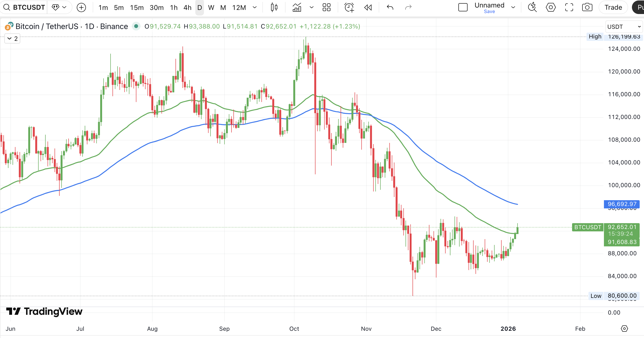Switch to the 4h timeframe
The height and width of the screenshot is (338, 644).
click(187, 7)
